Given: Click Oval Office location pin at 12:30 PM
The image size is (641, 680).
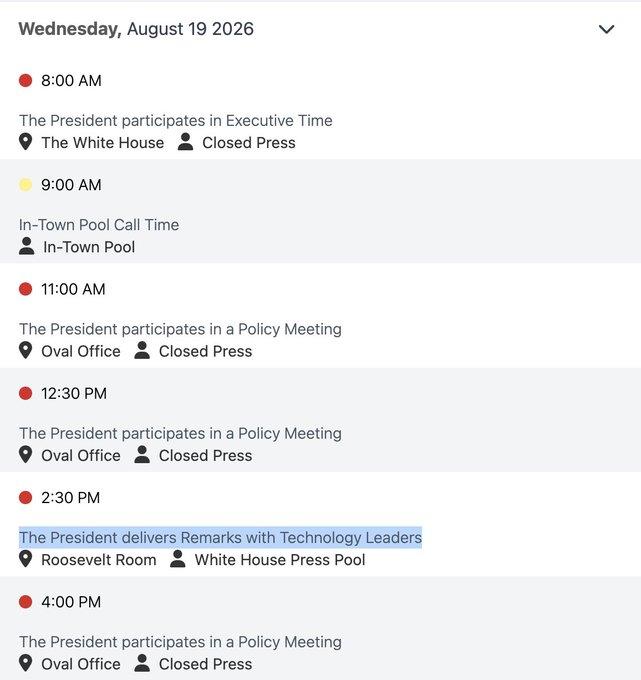Looking at the screenshot, I should [26, 455].
